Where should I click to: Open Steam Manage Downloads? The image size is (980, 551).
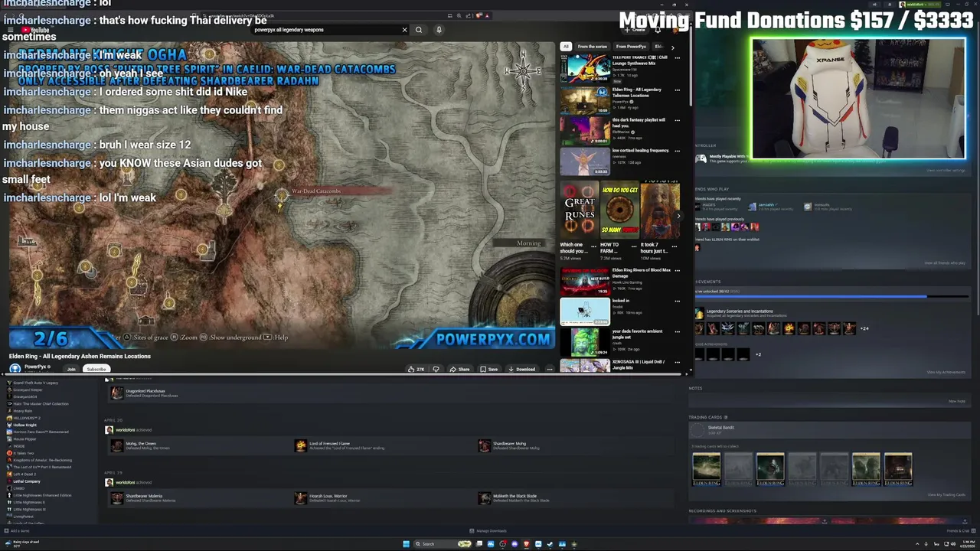tap(488, 530)
